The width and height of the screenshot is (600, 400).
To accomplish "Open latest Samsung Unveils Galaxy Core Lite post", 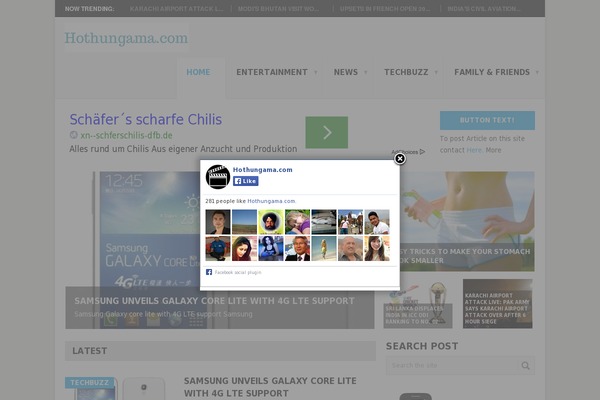I will pos(270,387).
